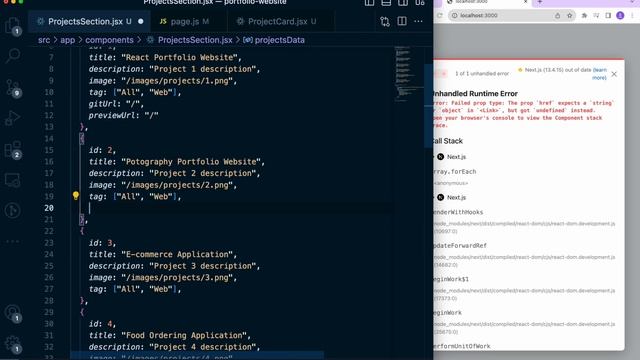Expand second Next.js call stack group
The height and width of the screenshot is (360, 640).
coord(450,197)
